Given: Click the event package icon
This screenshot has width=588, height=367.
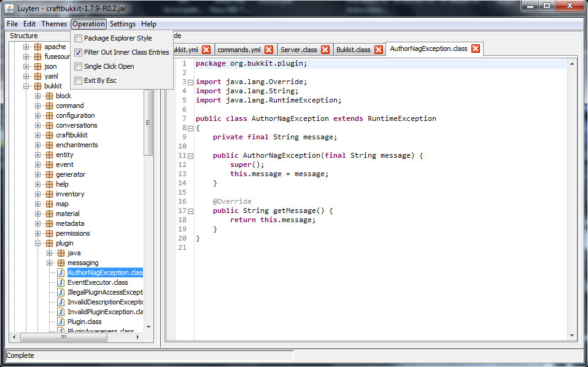Looking at the screenshot, I should [49, 164].
